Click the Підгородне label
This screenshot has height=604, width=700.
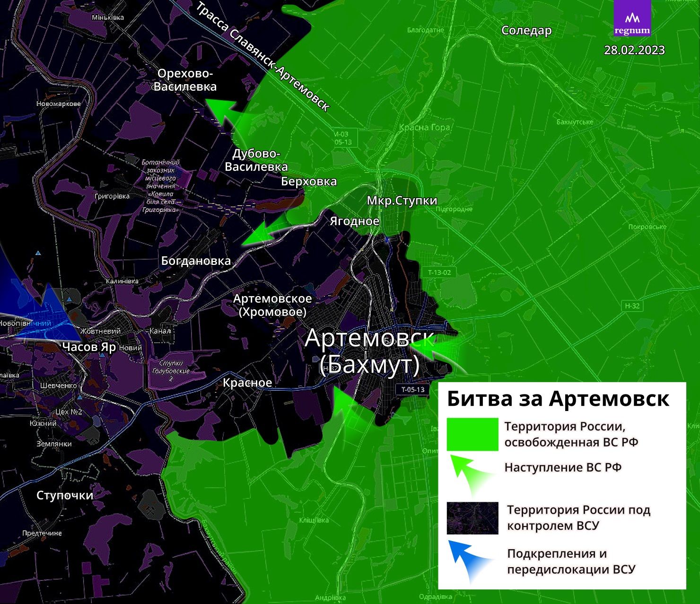click(x=454, y=209)
